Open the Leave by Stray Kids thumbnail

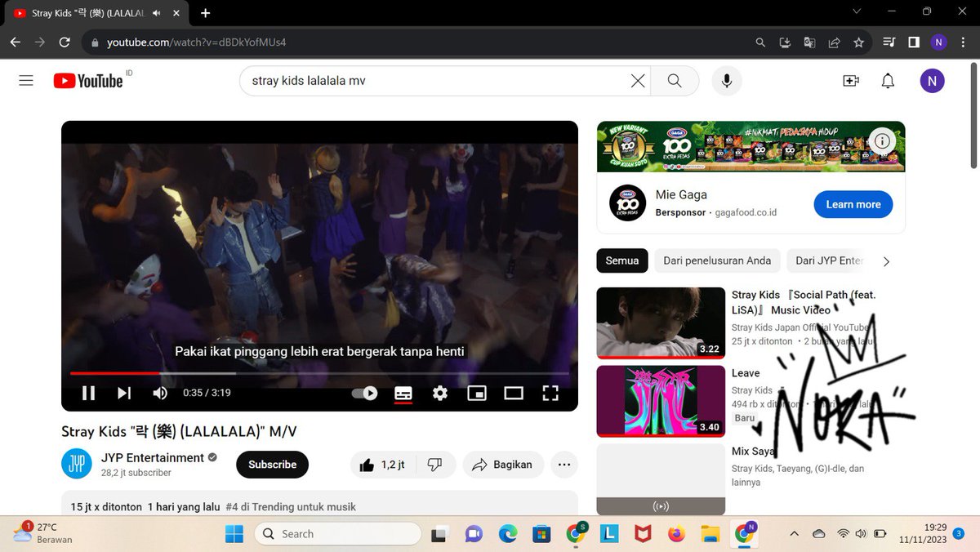click(660, 401)
